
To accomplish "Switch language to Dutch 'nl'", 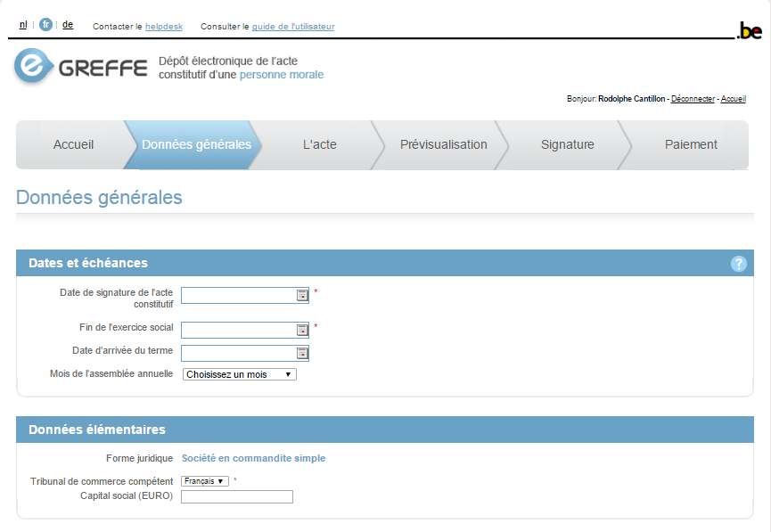I will click(23, 25).
